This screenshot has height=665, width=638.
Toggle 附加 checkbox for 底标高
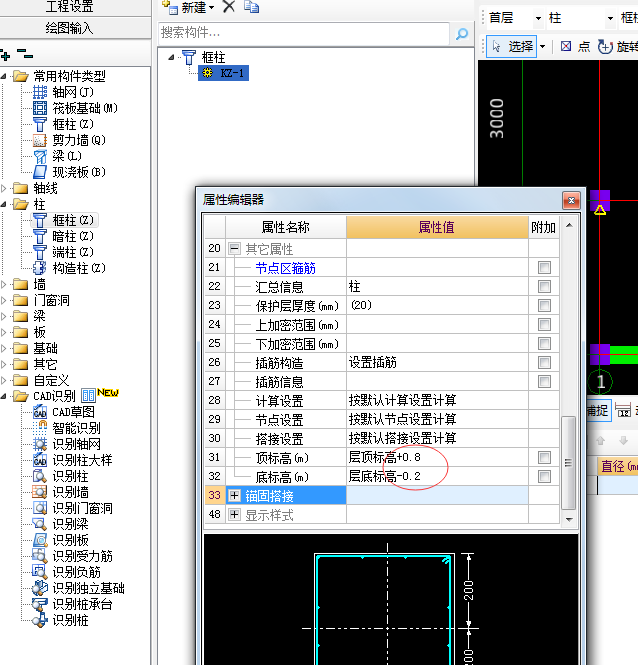(x=544, y=477)
